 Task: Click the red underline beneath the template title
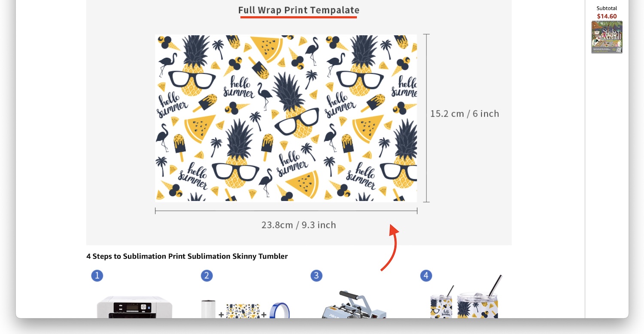[298, 18]
